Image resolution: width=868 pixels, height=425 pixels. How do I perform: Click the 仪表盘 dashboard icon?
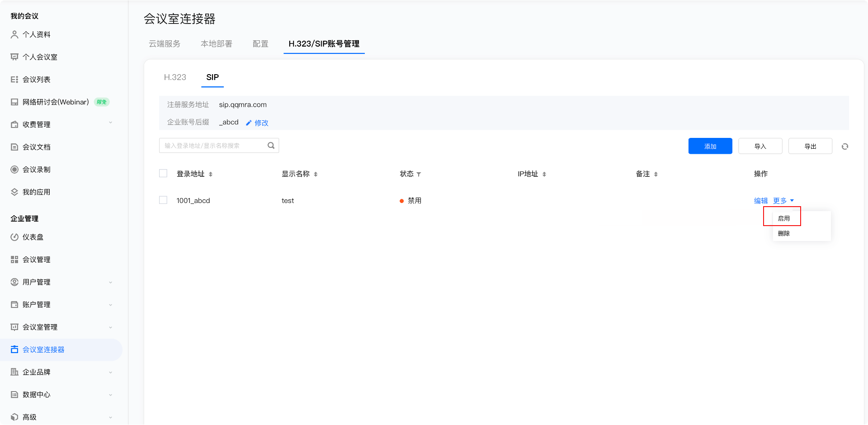click(14, 237)
